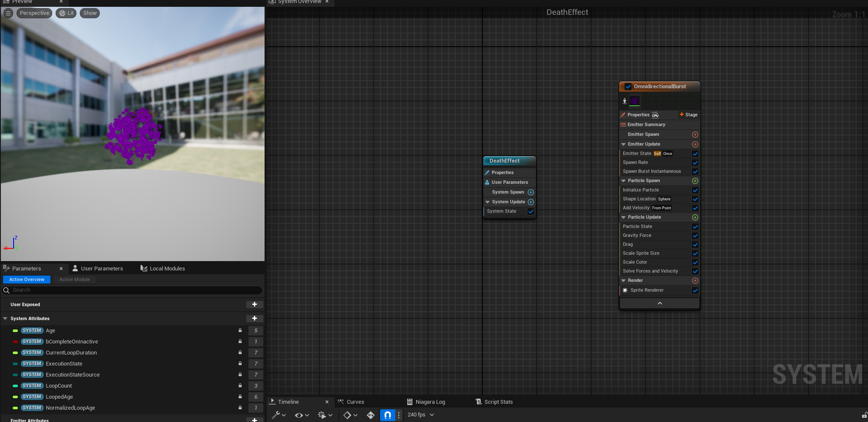Add a new User Exposed parameter

click(x=254, y=304)
